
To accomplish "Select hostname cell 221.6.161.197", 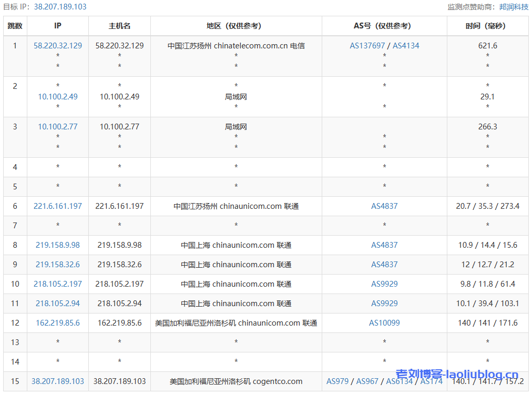I will pos(119,206).
